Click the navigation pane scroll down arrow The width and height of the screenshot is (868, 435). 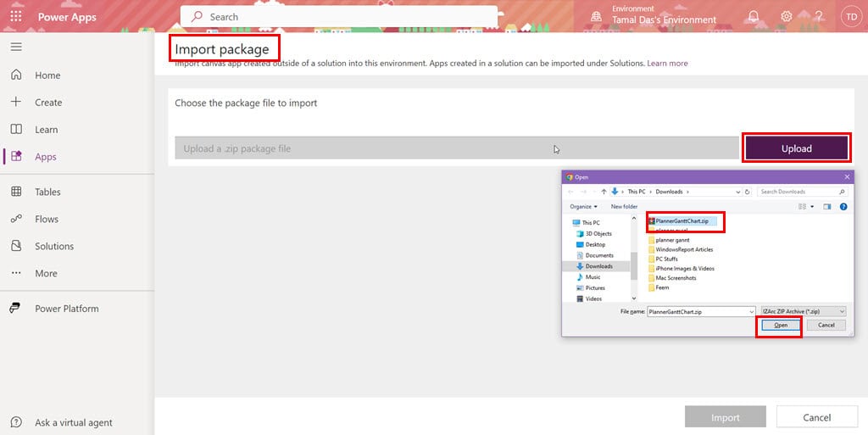(634, 298)
